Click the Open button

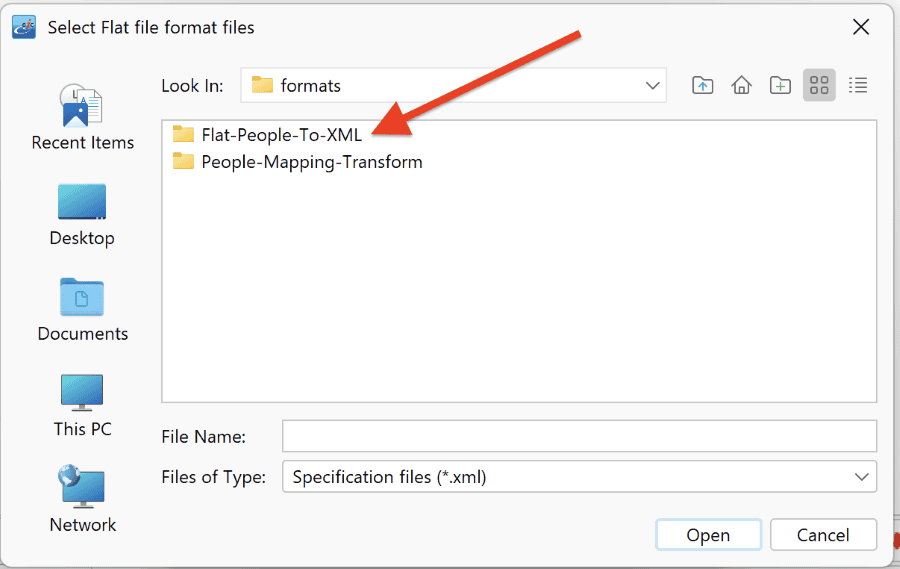708,535
